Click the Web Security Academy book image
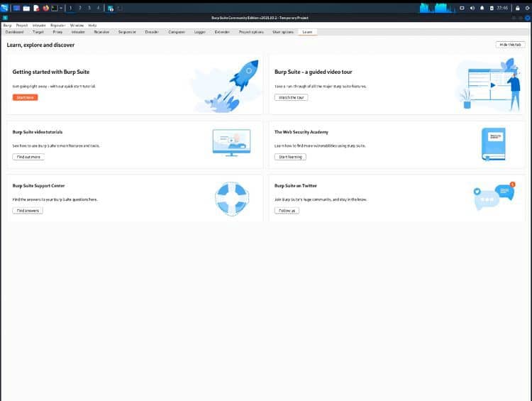Viewport: 532px width, 401px height. point(493,144)
